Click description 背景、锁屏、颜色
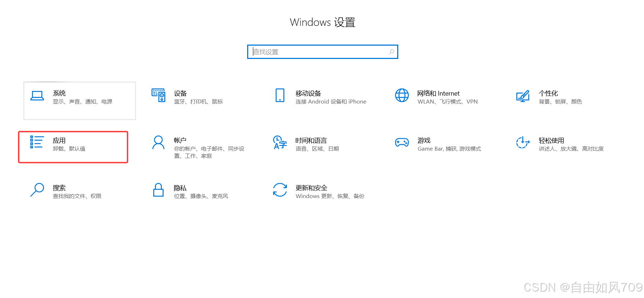644x298 pixels. pyautogui.click(x=561, y=102)
